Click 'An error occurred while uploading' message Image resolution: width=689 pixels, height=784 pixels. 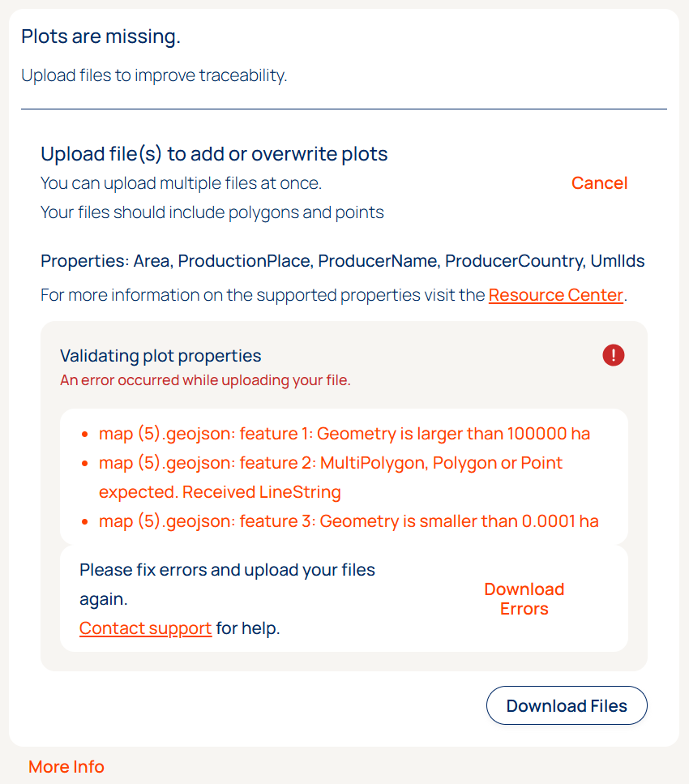tap(205, 380)
